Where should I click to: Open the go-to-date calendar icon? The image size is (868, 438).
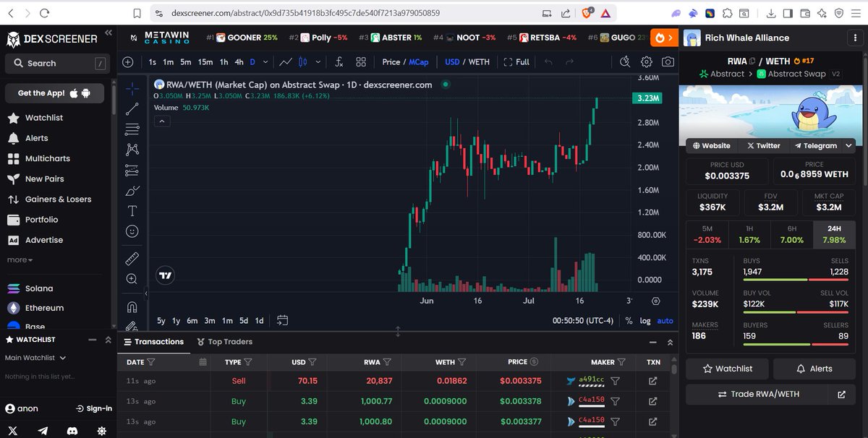click(282, 320)
